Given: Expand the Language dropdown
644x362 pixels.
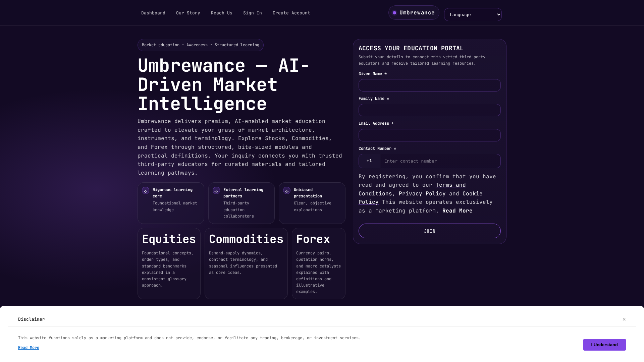Looking at the screenshot, I should pos(473,15).
